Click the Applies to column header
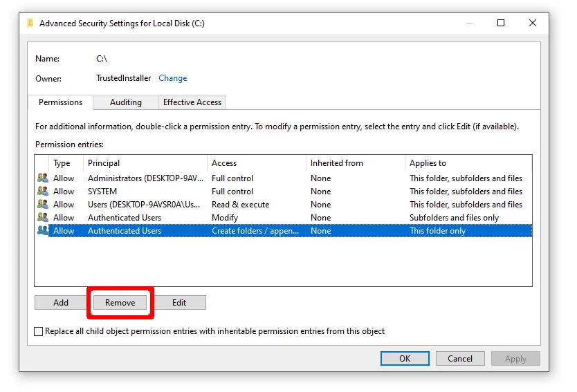Image resolution: width=577 pixels, height=392 pixels. [x=468, y=163]
